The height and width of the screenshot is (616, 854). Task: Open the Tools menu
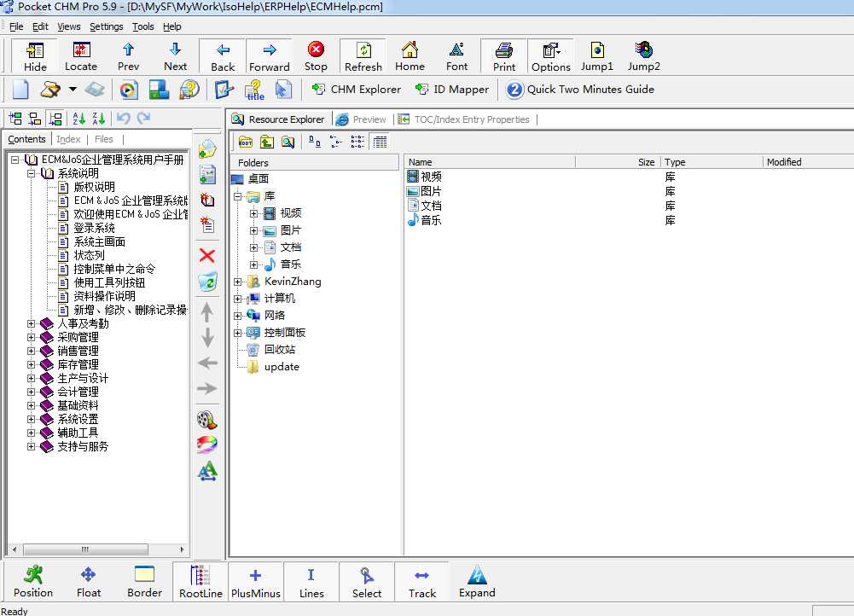142,26
